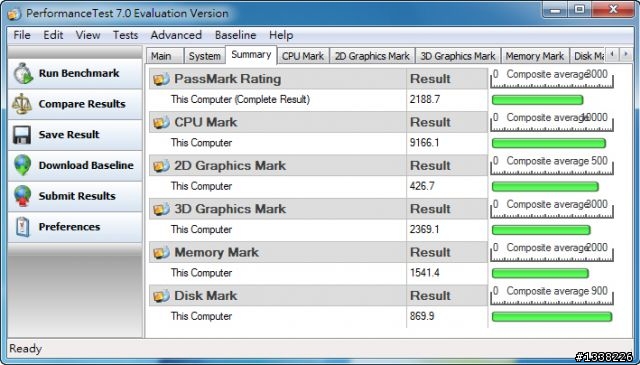640x365 pixels.
Task: Select the Memory Mark section header
Action: click(318, 252)
